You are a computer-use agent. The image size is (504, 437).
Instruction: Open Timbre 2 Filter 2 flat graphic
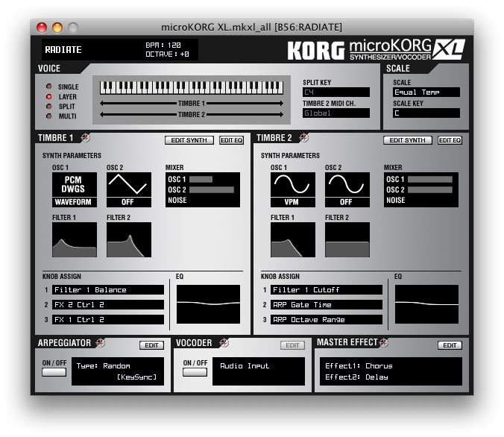tap(347, 239)
